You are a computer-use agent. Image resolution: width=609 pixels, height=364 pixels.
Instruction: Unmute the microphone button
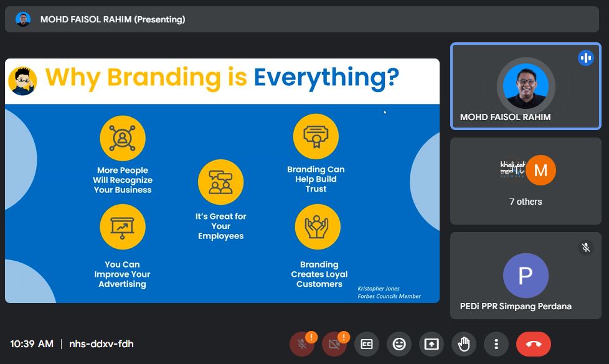tap(302, 344)
